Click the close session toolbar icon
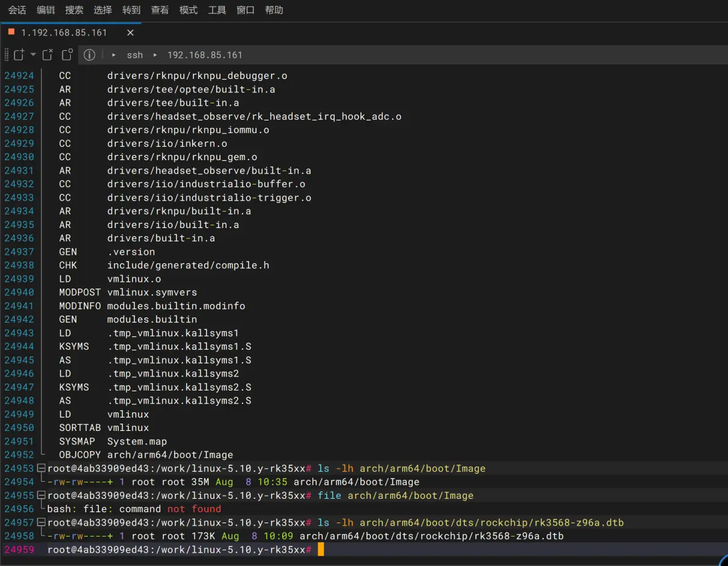 point(48,55)
